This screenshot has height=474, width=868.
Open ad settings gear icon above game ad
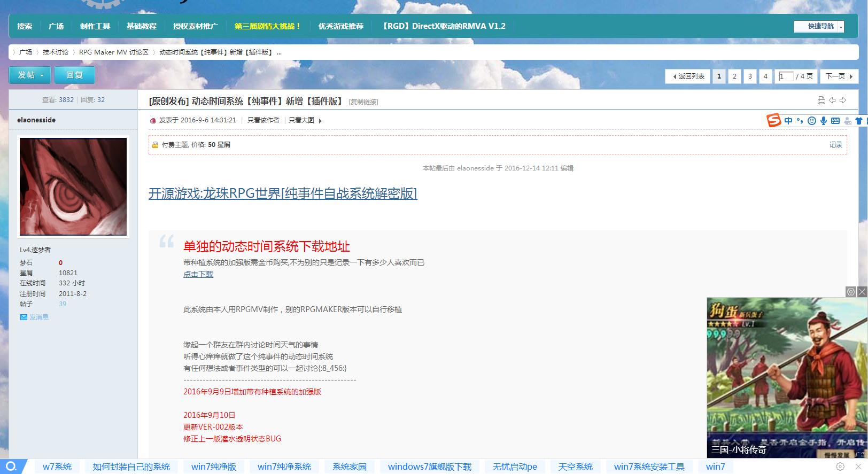tap(851, 292)
